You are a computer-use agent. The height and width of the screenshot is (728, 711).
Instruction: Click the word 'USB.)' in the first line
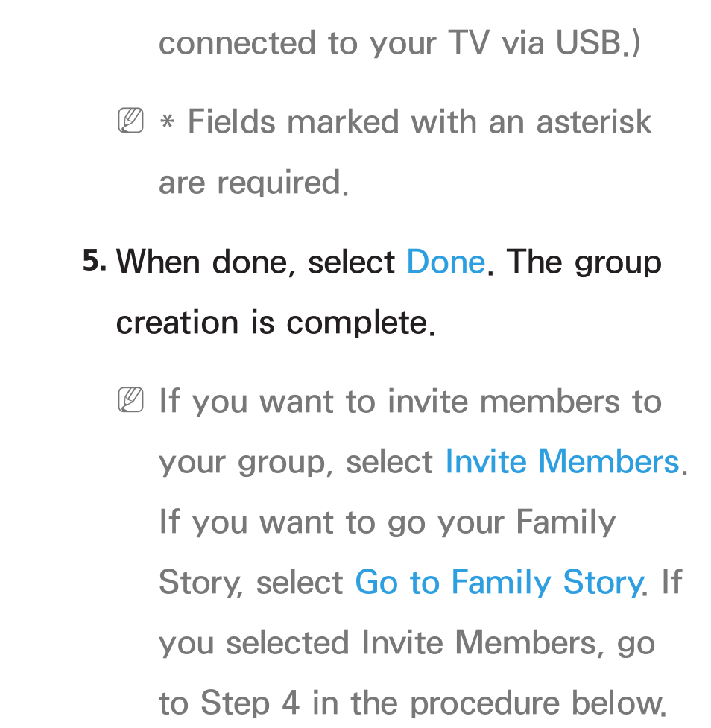click(x=598, y=43)
